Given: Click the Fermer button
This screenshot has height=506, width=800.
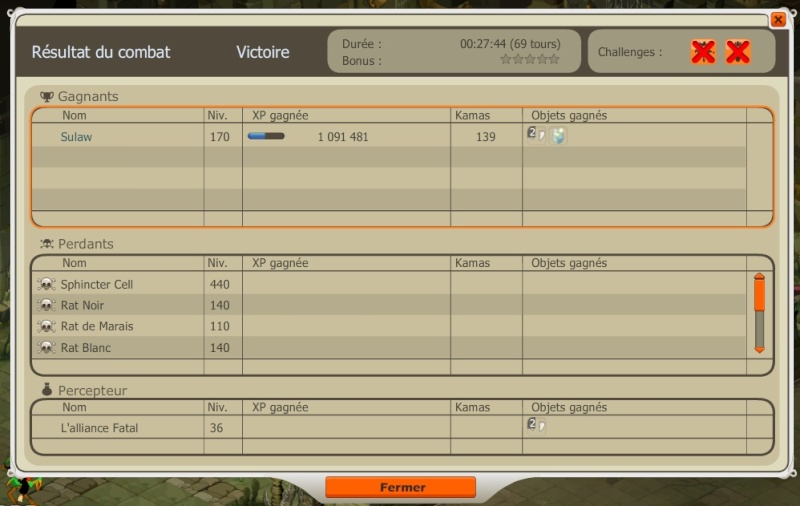Looking at the screenshot, I should click(401, 487).
